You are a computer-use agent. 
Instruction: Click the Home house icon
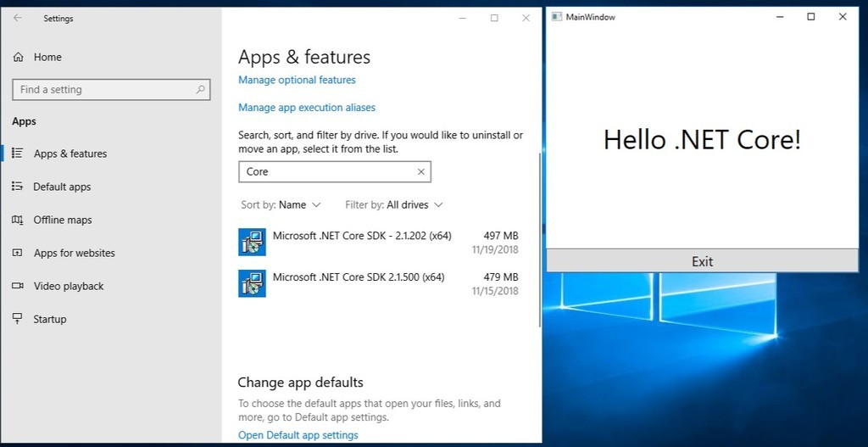pos(19,57)
